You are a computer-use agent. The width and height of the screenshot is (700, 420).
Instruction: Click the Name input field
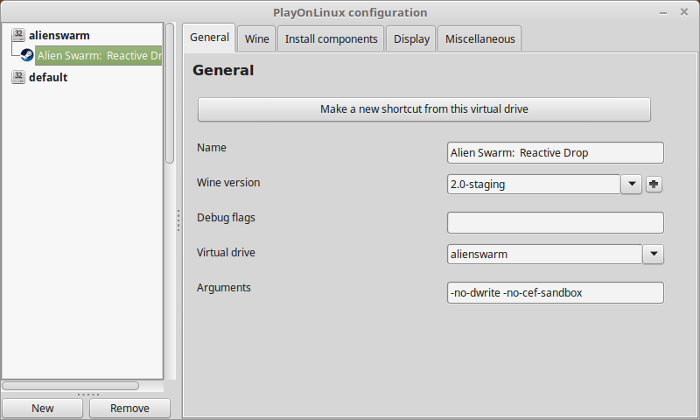click(555, 153)
